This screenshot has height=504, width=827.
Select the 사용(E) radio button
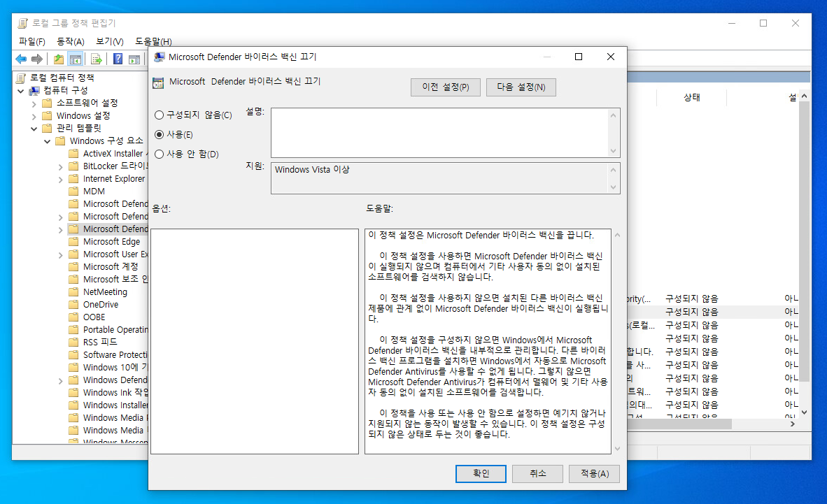pyautogui.click(x=159, y=134)
